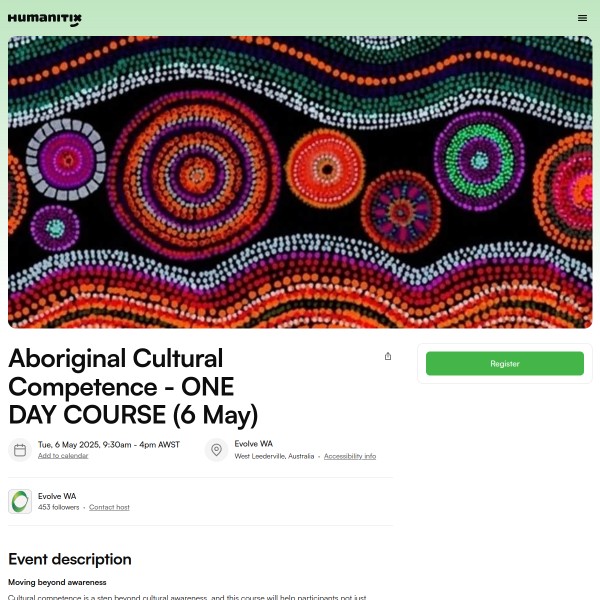The image size is (600, 600).
Task: Click the Event description heading
Action: tap(70, 559)
